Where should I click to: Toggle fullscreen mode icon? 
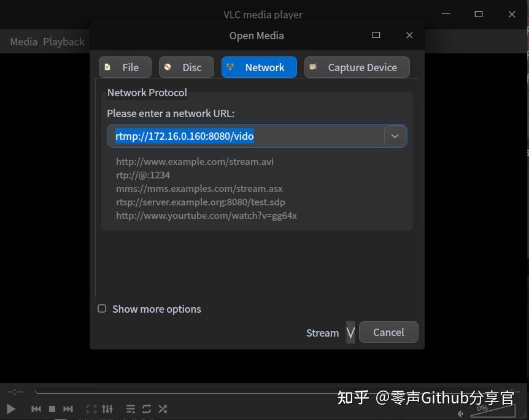click(x=91, y=408)
